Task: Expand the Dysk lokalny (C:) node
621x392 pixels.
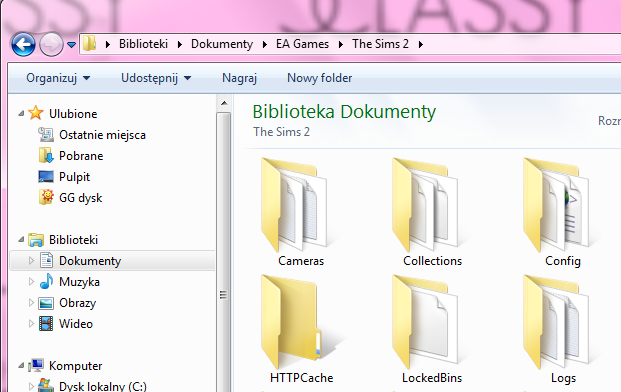Action: click(31, 386)
